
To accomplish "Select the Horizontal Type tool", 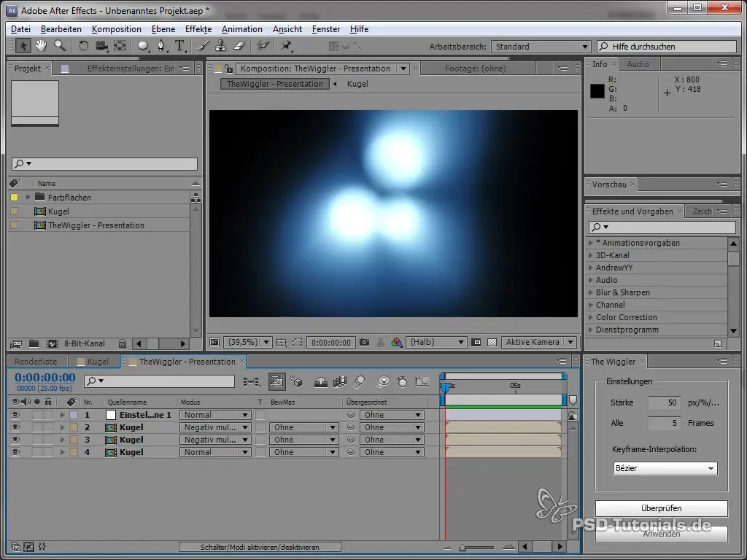I will (x=179, y=46).
